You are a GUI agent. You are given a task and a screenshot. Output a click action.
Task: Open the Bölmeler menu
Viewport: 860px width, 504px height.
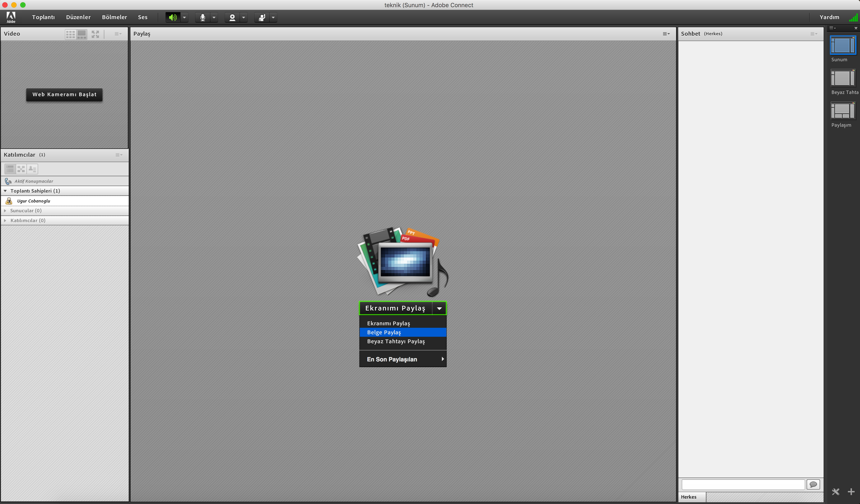tap(114, 17)
